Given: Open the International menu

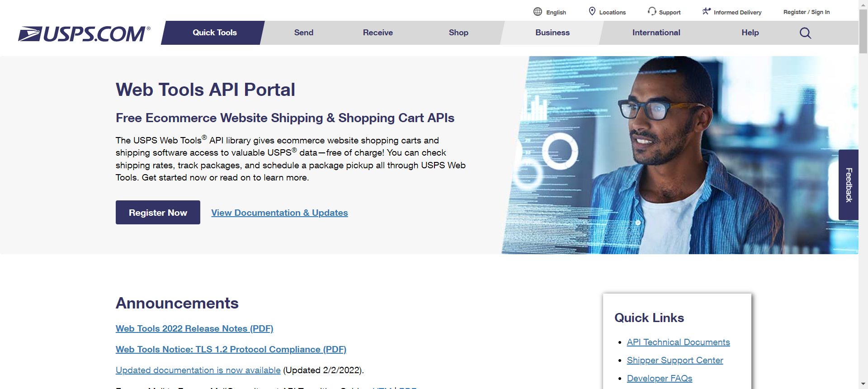Looking at the screenshot, I should pos(656,33).
